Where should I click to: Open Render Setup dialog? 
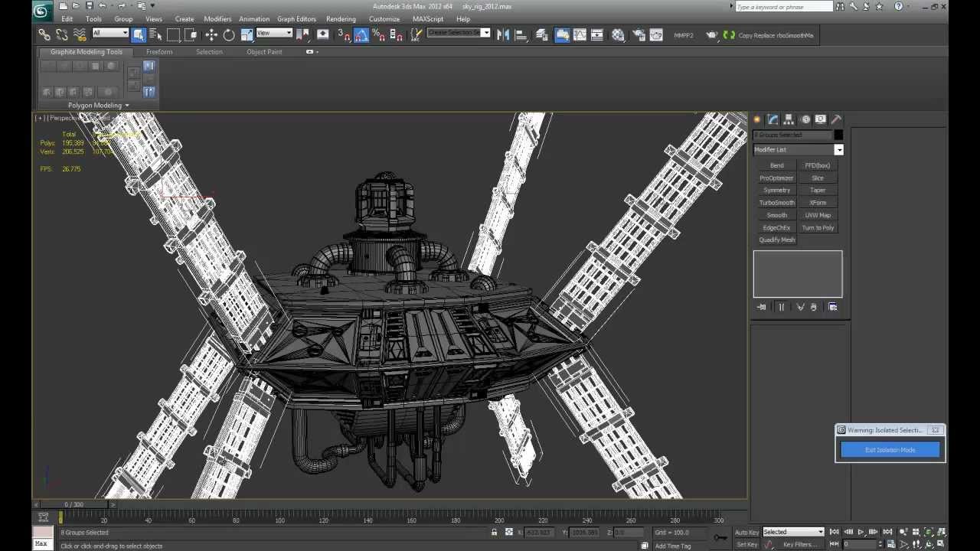pyautogui.click(x=638, y=34)
